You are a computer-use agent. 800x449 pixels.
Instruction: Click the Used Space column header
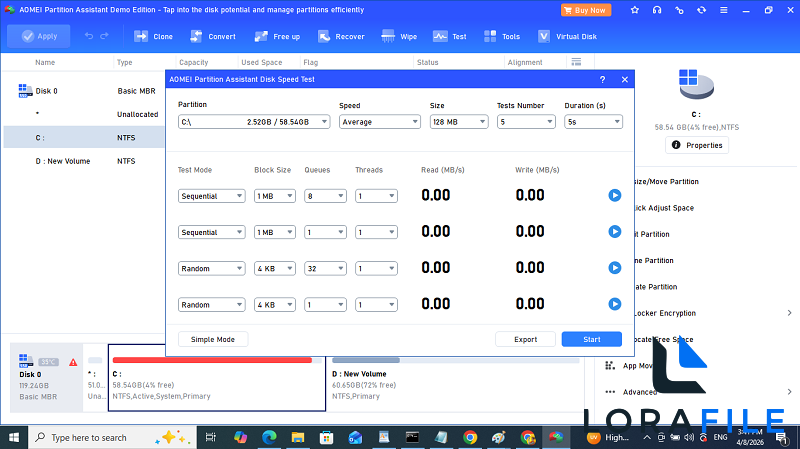(262, 62)
